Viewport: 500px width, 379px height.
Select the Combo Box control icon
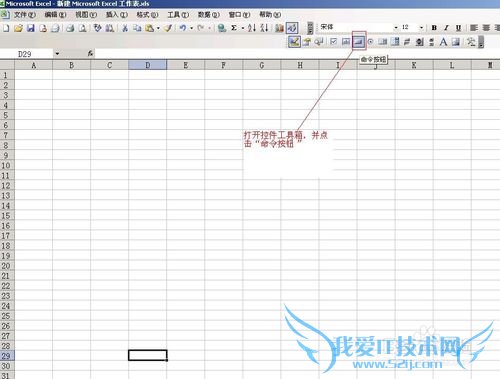395,42
